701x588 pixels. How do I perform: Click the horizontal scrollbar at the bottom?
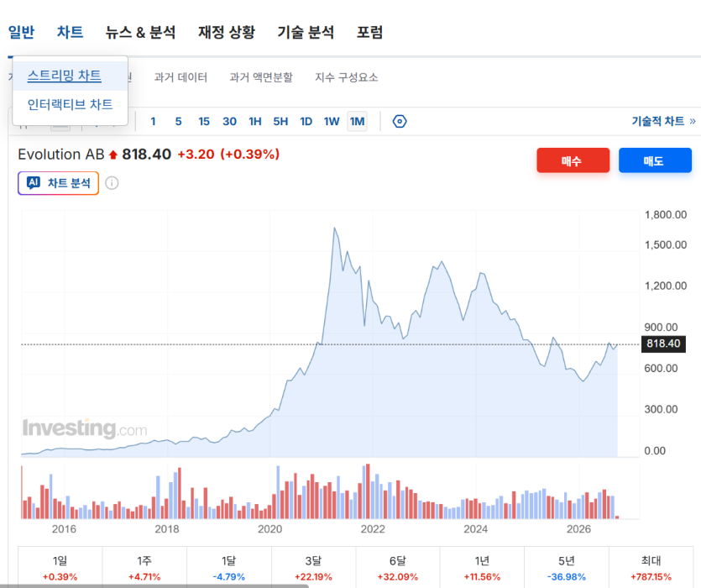[154, 586]
